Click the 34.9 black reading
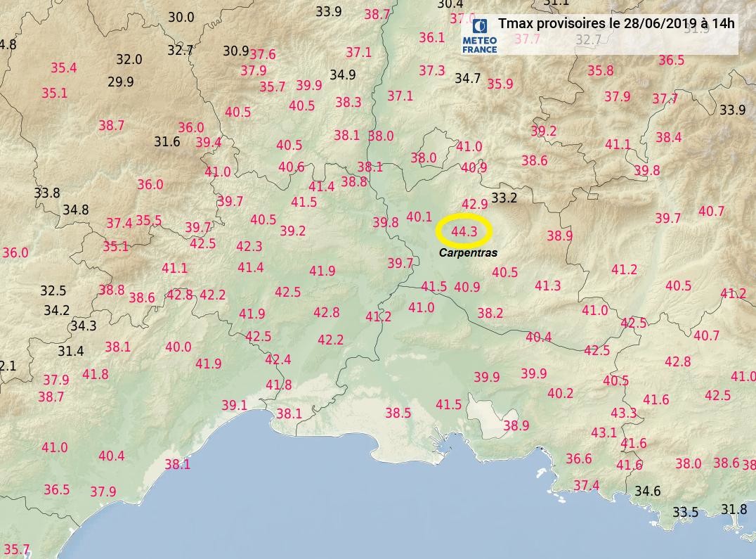This screenshot has width=756, height=559. click(x=343, y=75)
